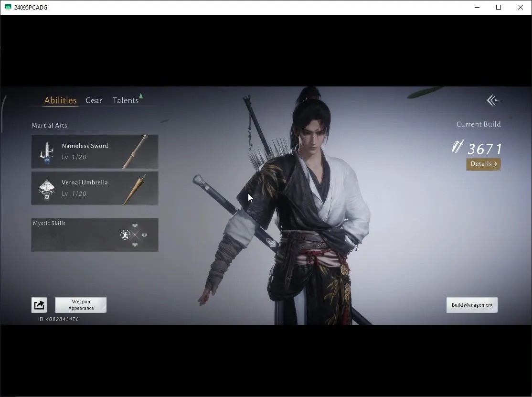This screenshot has height=397, width=532.
Task: Select the Abilities tab
Action: click(60, 100)
